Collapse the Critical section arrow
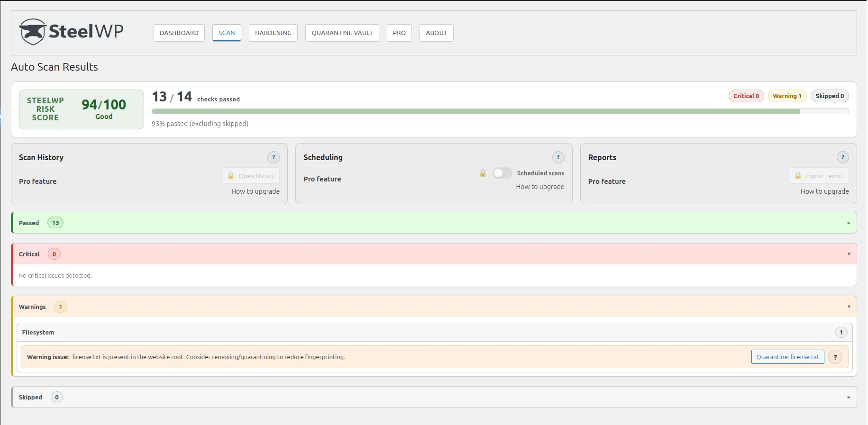This screenshot has height=425, width=868. coord(849,254)
